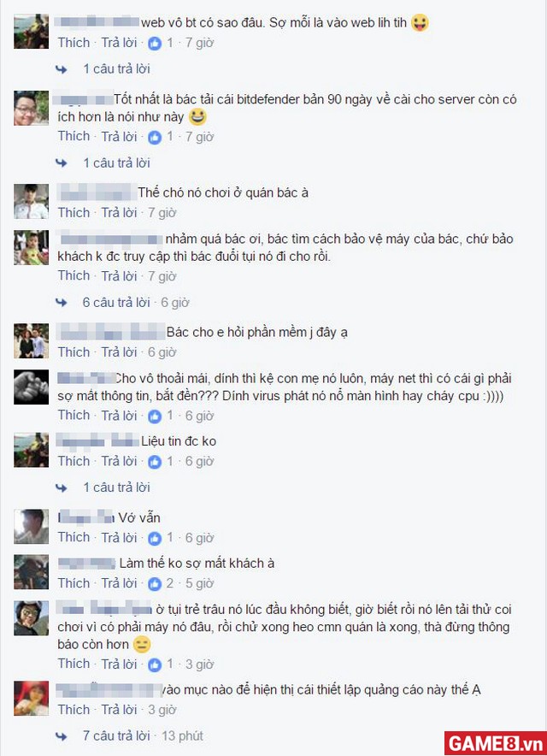Image resolution: width=547 pixels, height=756 pixels.
Task: Open the avatar of the 'tụi trẻ trâu' commenter
Action: tap(32, 618)
